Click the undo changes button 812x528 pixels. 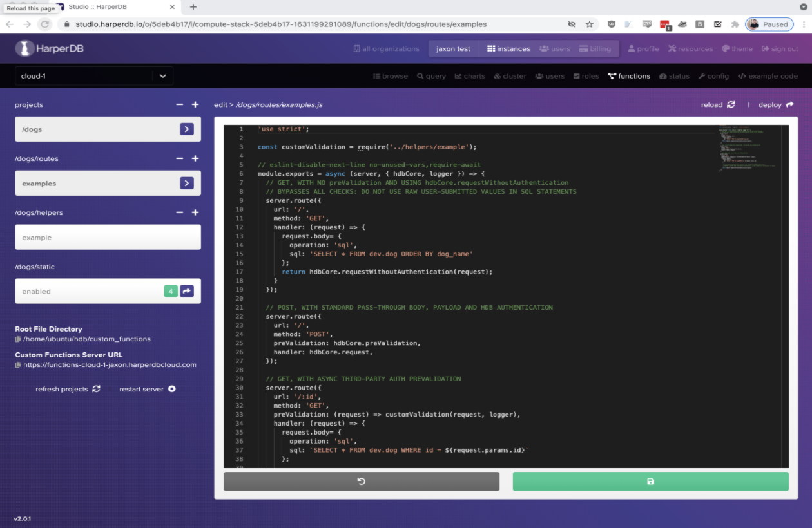[361, 482]
